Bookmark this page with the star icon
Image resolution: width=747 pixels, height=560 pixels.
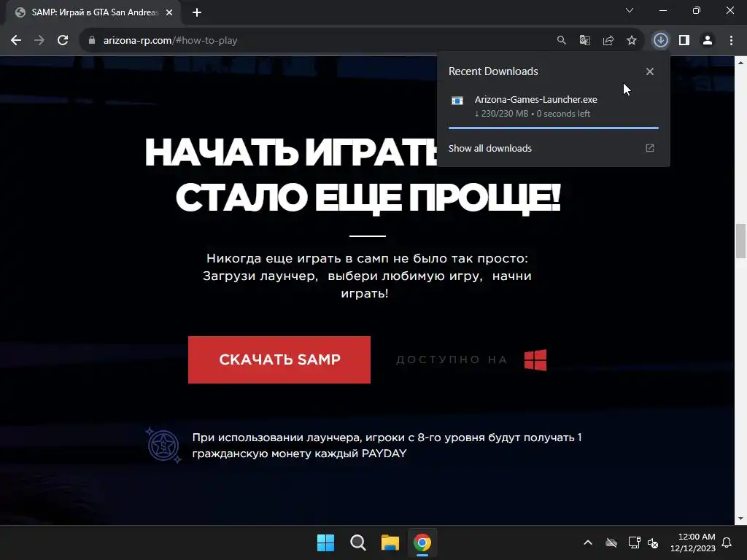631,41
